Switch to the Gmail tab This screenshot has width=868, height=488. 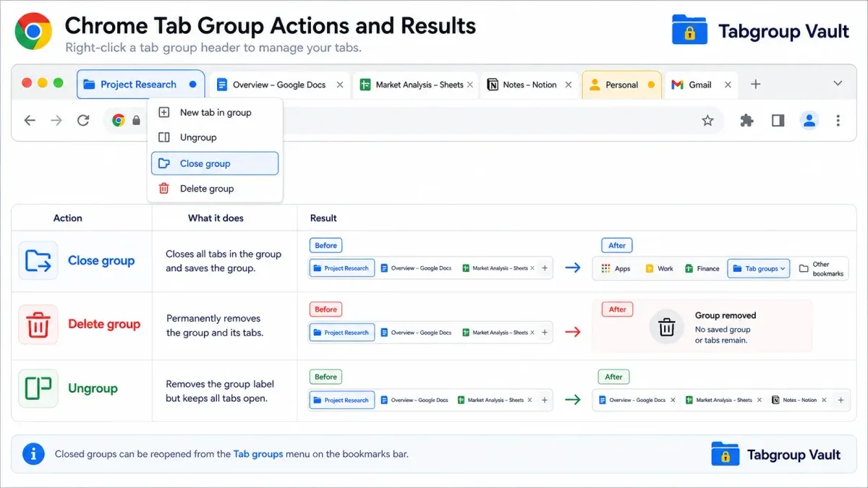click(x=700, y=85)
